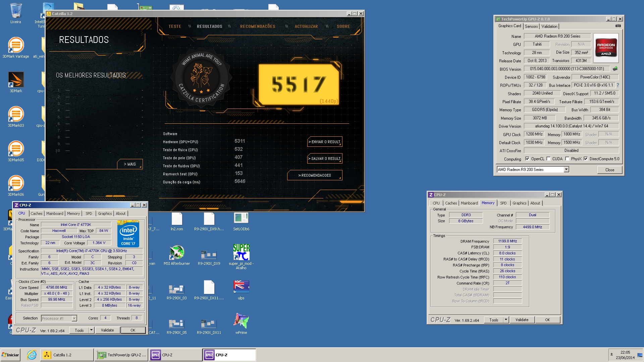
Task: Click the Intel Core i7 logo in CPU-Z
Action: coord(128,234)
